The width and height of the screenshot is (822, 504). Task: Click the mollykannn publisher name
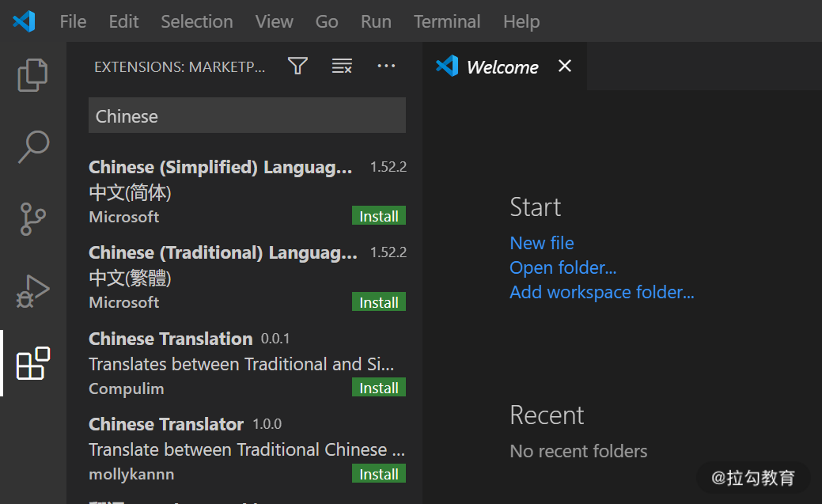click(131, 475)
